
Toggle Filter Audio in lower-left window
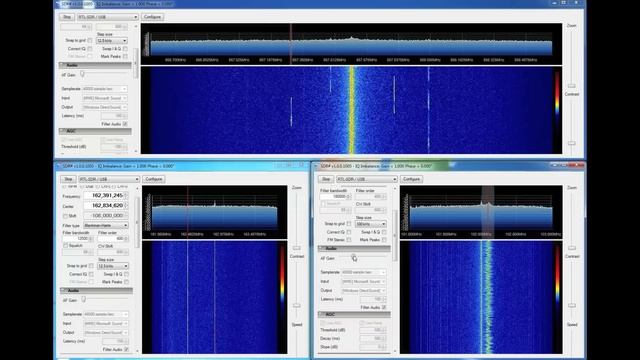(x=126, y=349)
